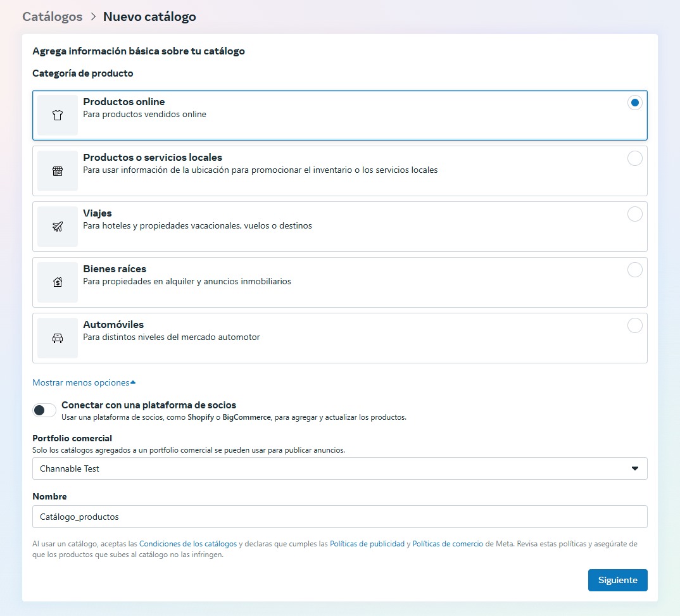The image size is (680, 616).
Task: Click the car icon for Automóviles
Action: (57, 337)
